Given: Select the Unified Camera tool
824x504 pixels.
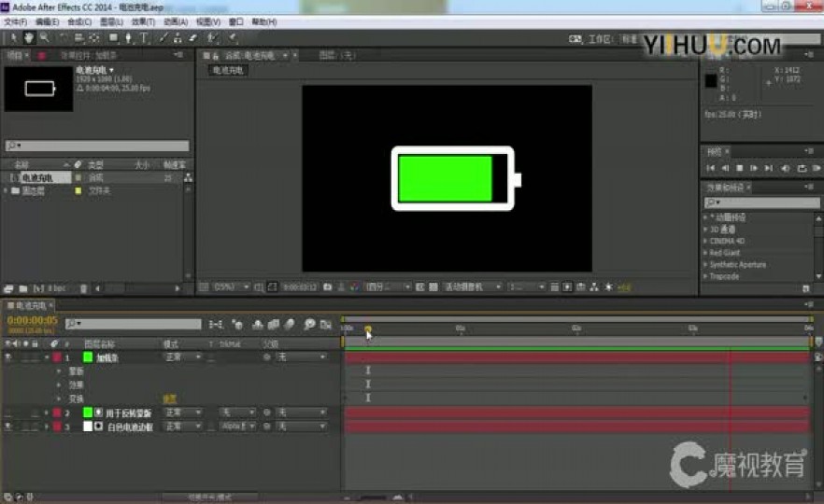Looking at the screenshot, I should [x=78, y=37].
